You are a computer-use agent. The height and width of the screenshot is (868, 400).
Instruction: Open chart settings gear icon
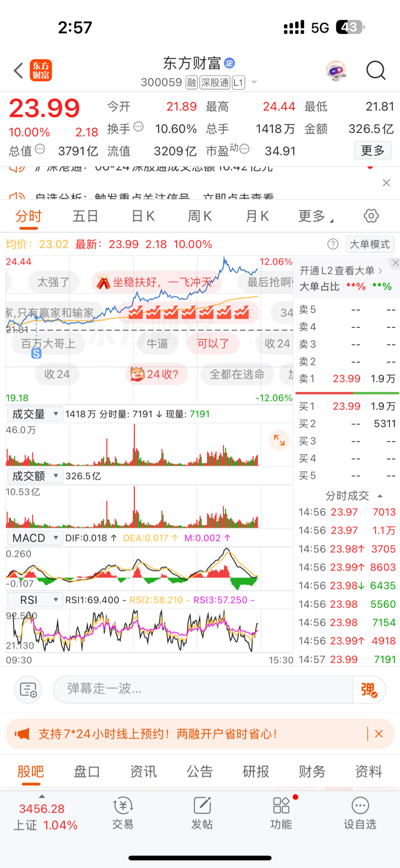[x=371, y=216]
